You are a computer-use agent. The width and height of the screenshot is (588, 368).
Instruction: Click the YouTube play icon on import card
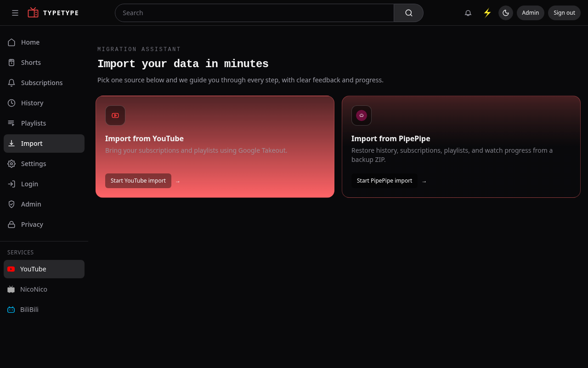pos(115,115)
